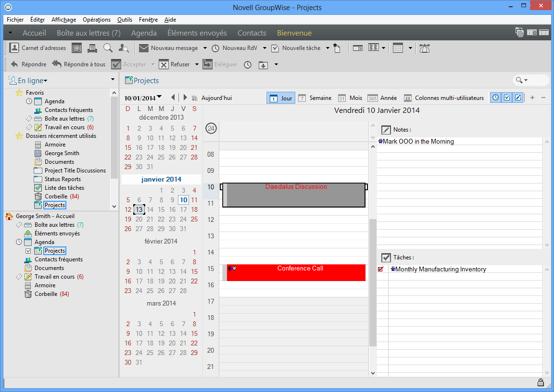Open the navigation bar dropdown arrow before Accueil
This screenshot has width=554, height=392.
[x=10, y=33]
